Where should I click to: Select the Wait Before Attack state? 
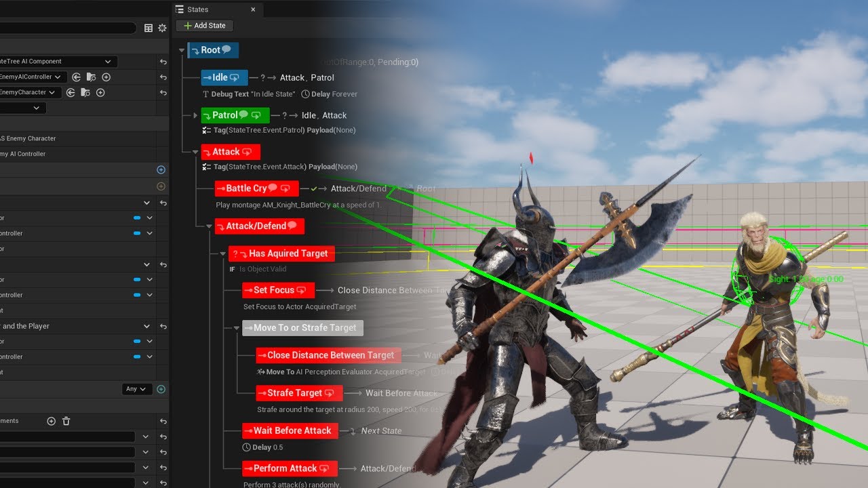pyautogui.click(x=290, y=430)
